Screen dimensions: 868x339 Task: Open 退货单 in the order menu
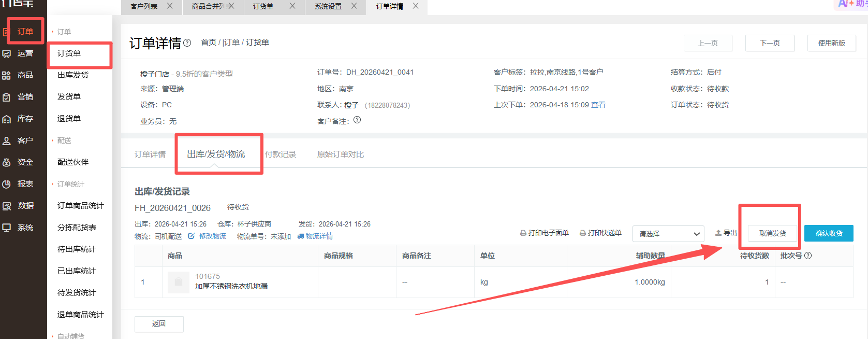tap(69, 119)
